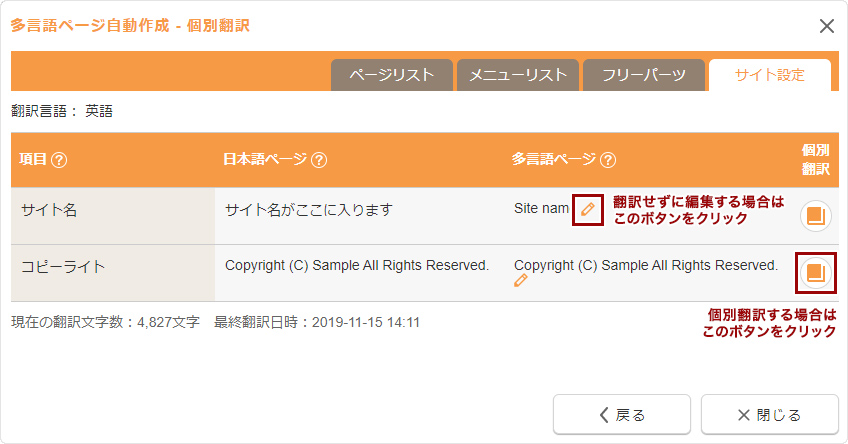Select the サイト設定 tab

pos(770,75)
